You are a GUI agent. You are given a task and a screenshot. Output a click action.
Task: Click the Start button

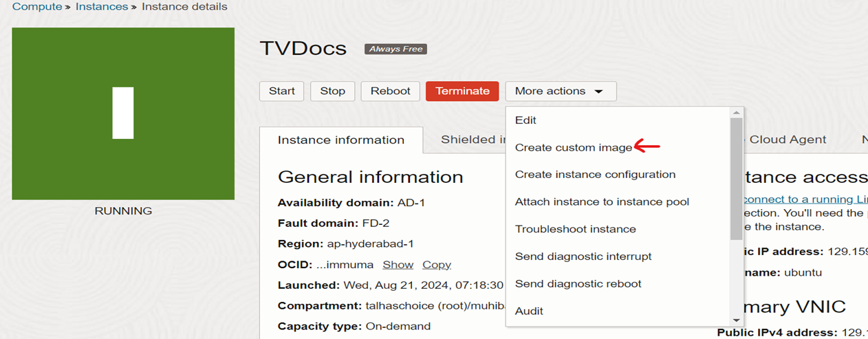pyautogui.click(x=281, y=91)
